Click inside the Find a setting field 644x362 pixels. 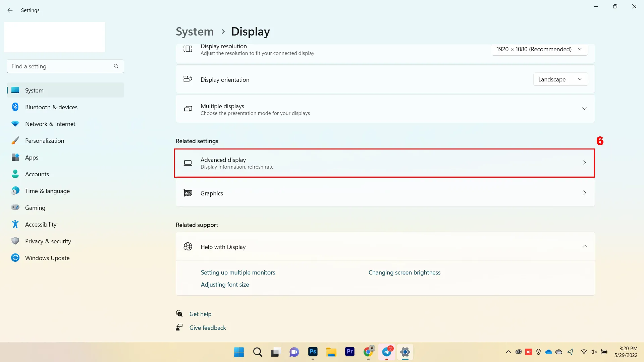(x=60, y=66)
